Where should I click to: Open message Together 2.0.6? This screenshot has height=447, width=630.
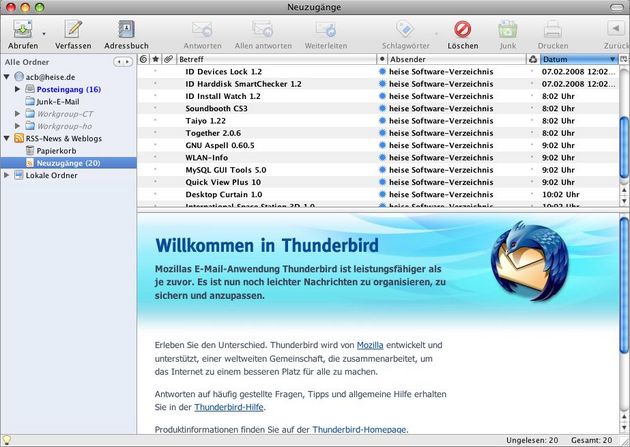pos(213,133)
